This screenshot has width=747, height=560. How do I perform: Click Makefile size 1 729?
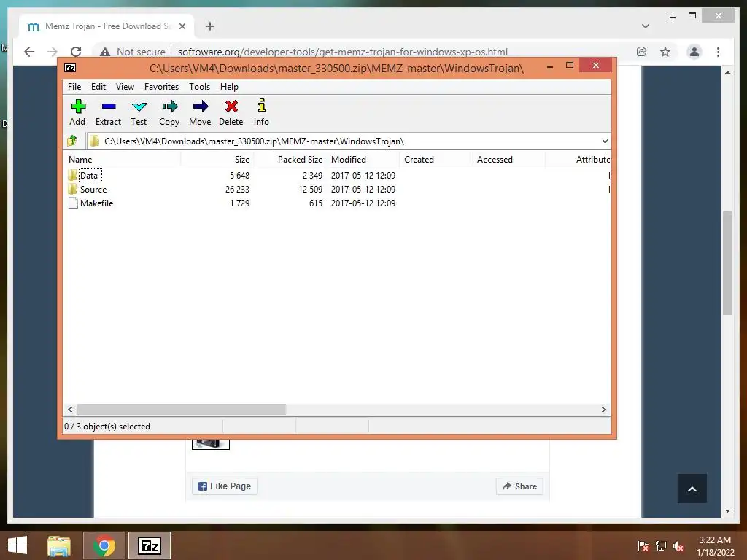click(239, 203)
